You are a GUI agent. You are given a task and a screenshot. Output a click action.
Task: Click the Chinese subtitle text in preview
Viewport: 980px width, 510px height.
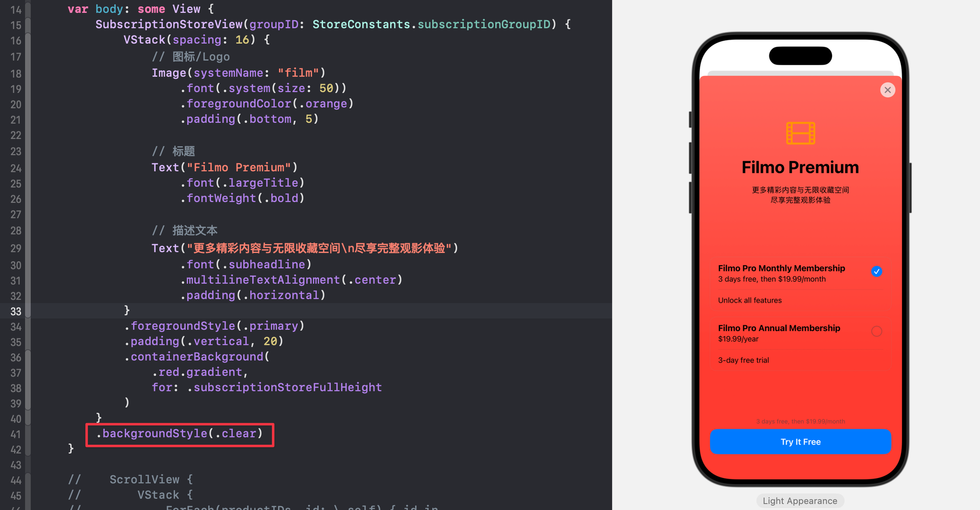coord(800,195)
